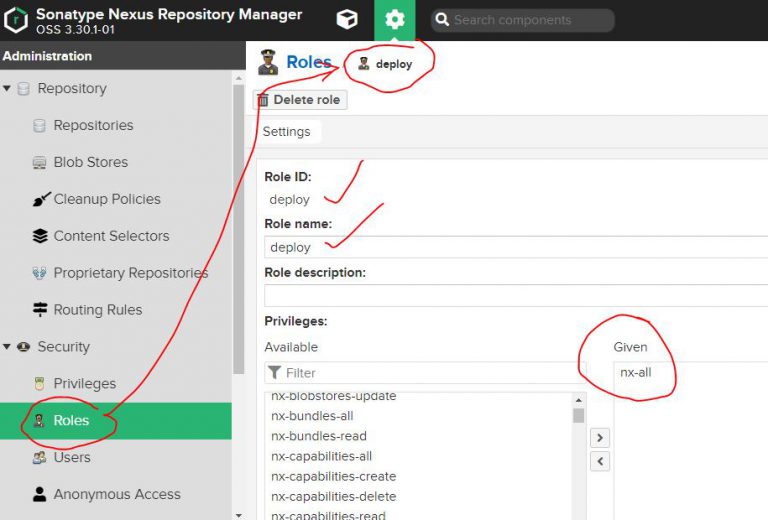Open Proprietary Repositories page
The image size is (768, 520).
(x=131, y=273)
